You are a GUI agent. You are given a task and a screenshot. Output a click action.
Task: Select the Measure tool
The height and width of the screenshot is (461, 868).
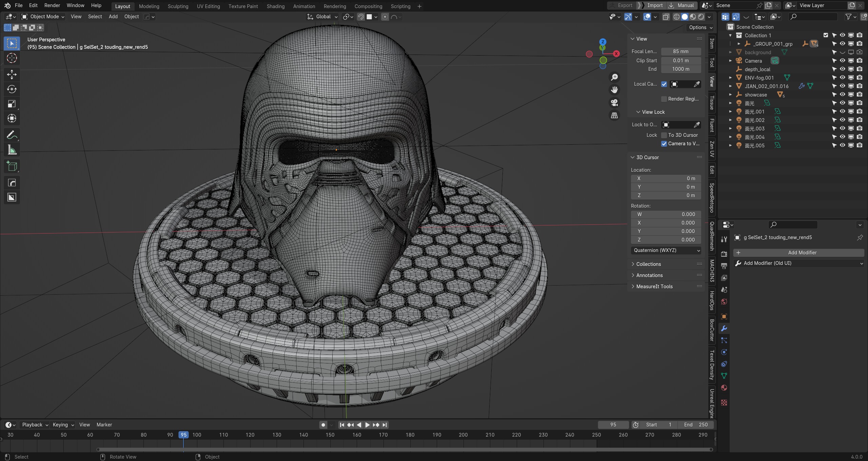click(x=12, y=150)
